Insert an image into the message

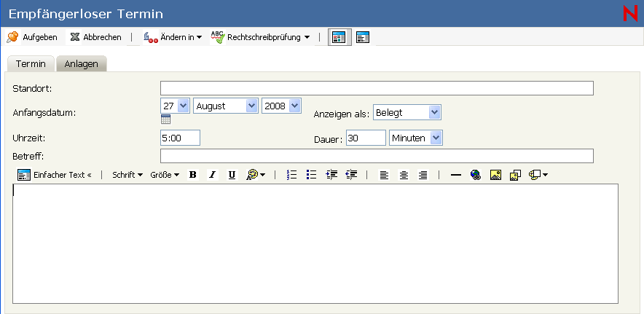pyautogui.click(x=495, y=175)
